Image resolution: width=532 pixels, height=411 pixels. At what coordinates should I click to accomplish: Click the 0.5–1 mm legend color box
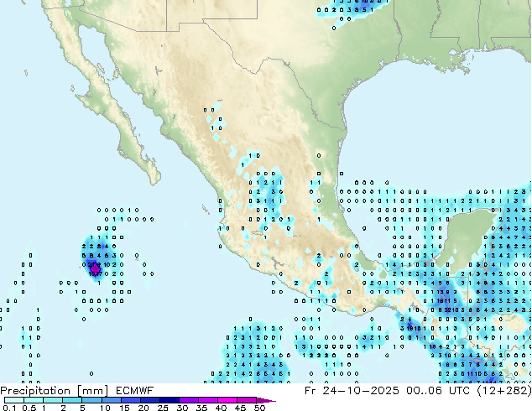(x=34, y=400)
